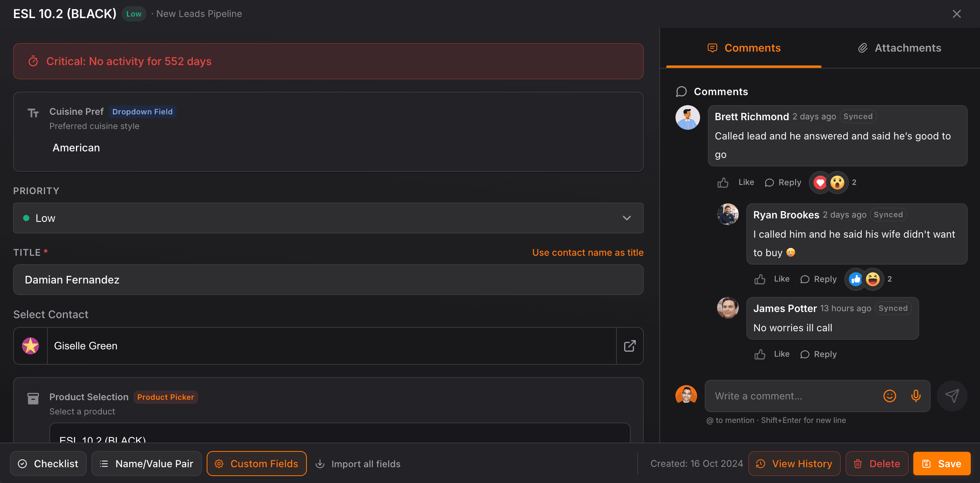Click the send comment paper plane icon
Viewport: 980px width, 483px height.
coord(952,396)
